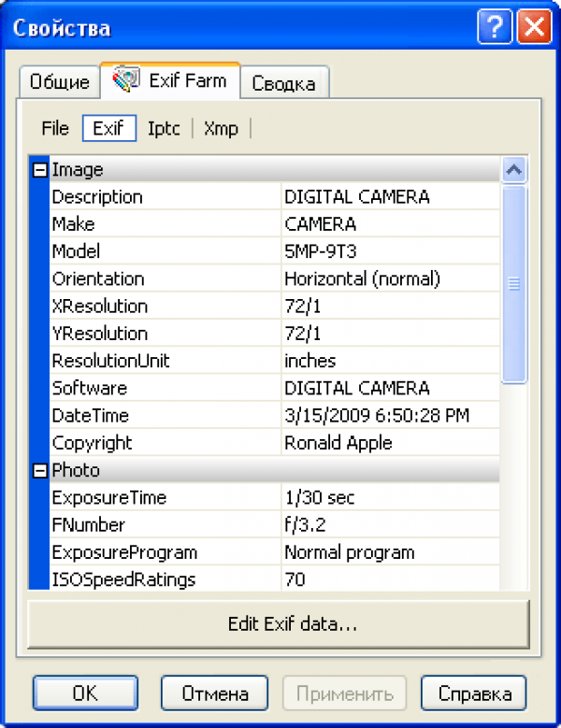
Task: Switch to the Общие tab
Action: coord(60,82)
